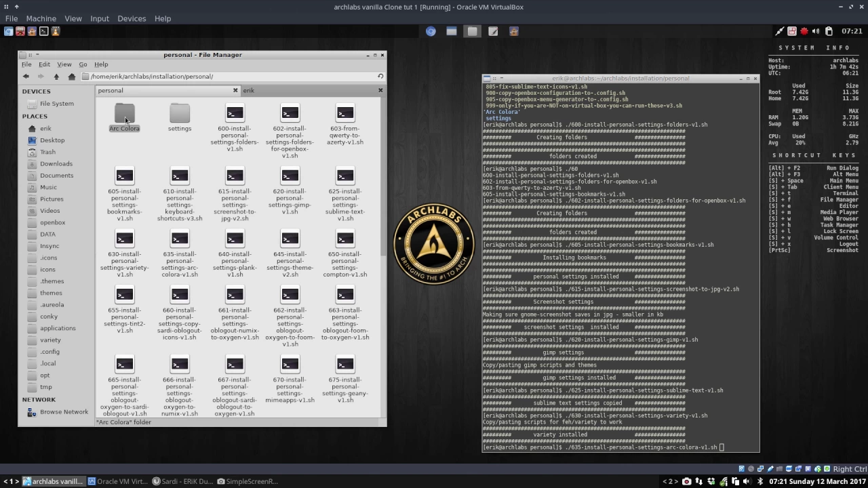Image resolution: width=868 pixels, height=488 pixels.
Task: Close the 'personal' tab with its X
Action: (x=235, y=90)
